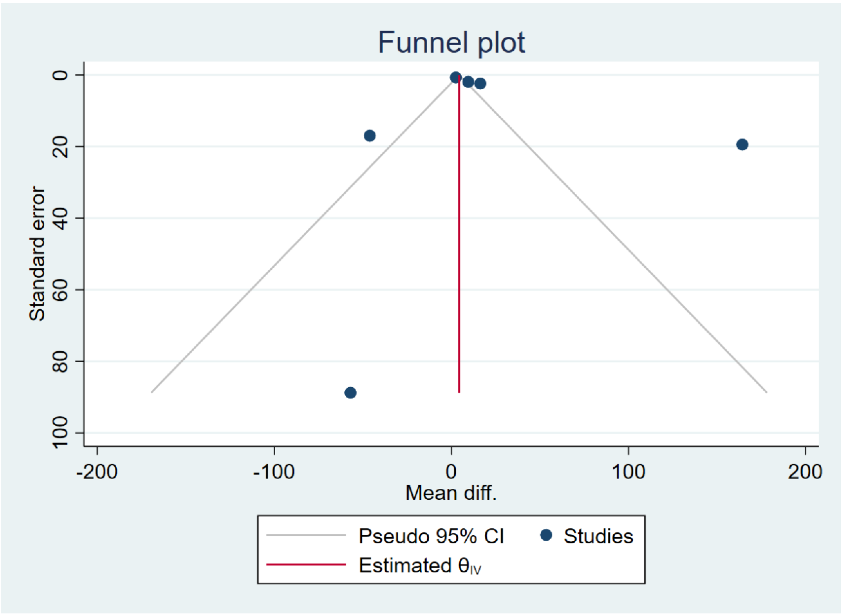Image resolution: width=843 pixels, height=616 pixels.
Task: Select the rightmost of the three clustered top points
Action: pos(480,84)
